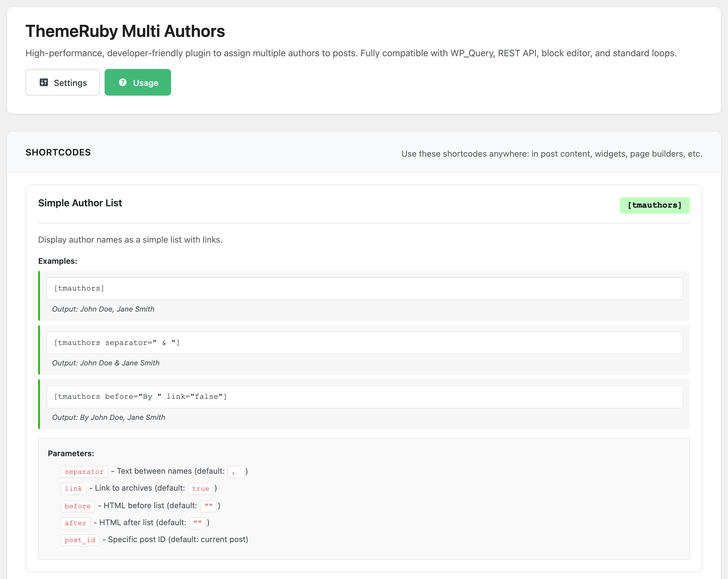Click the SHORTCODES section heading
Image resolution: width=728 pixels, height=579 pixels.
coord(58,152)
